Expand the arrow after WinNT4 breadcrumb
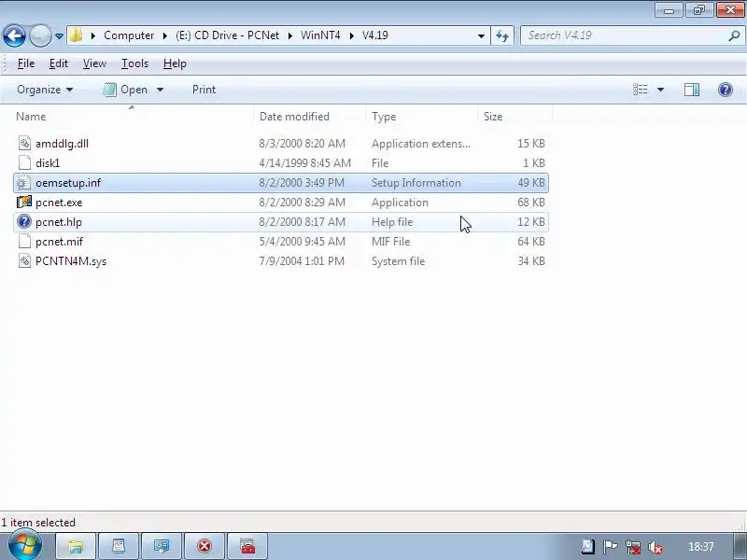The height and width of the screenshot is (560, 747). coord(352,35)
